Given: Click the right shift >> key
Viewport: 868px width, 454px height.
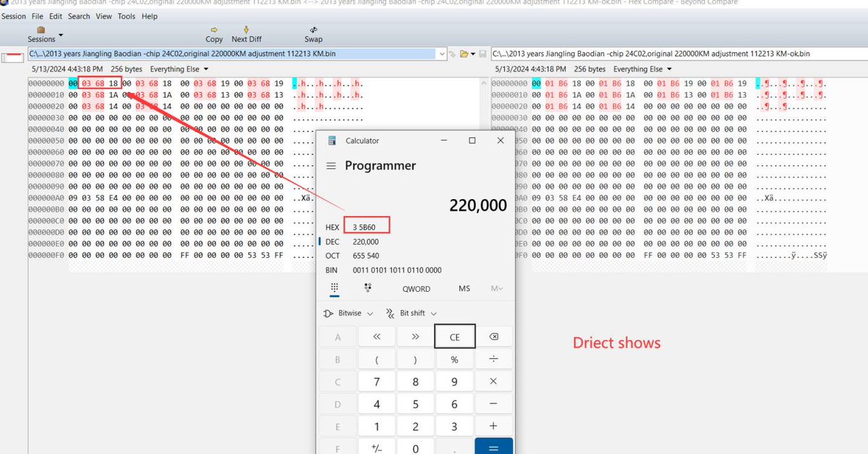Looking at the screenshot, I should pyautogui.click(x=415, y=337).
